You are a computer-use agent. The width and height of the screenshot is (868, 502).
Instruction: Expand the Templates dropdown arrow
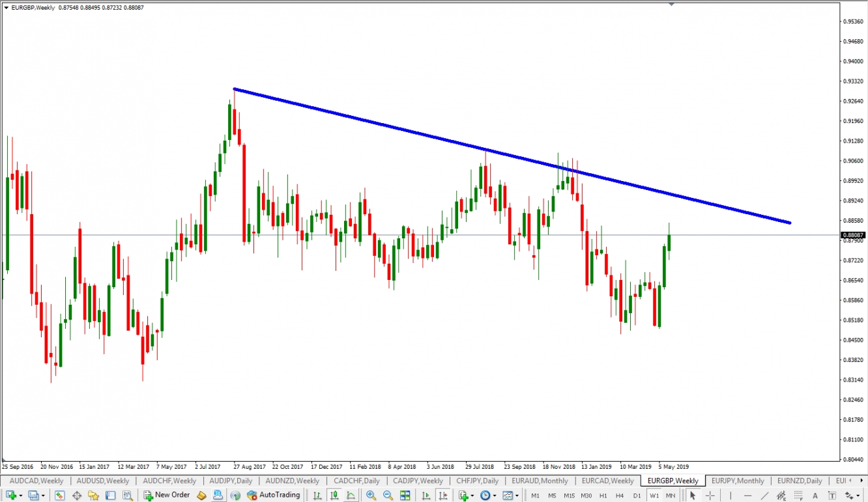517,496
